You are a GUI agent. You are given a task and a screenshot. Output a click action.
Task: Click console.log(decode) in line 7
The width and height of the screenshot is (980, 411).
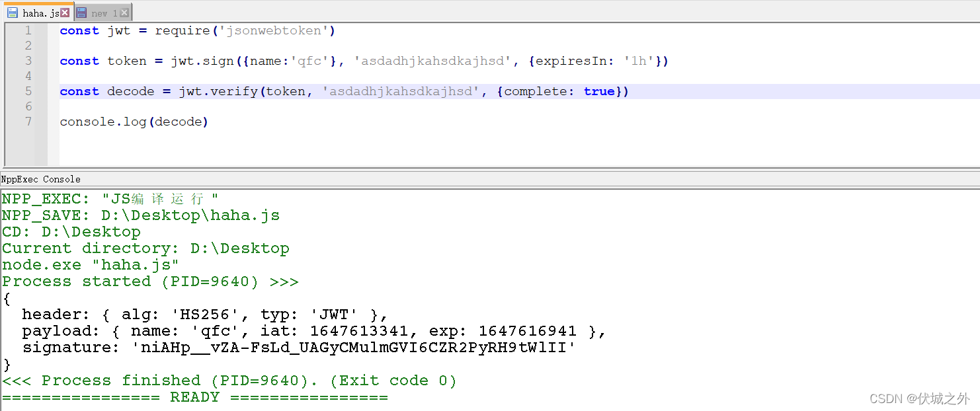point(134,122)
